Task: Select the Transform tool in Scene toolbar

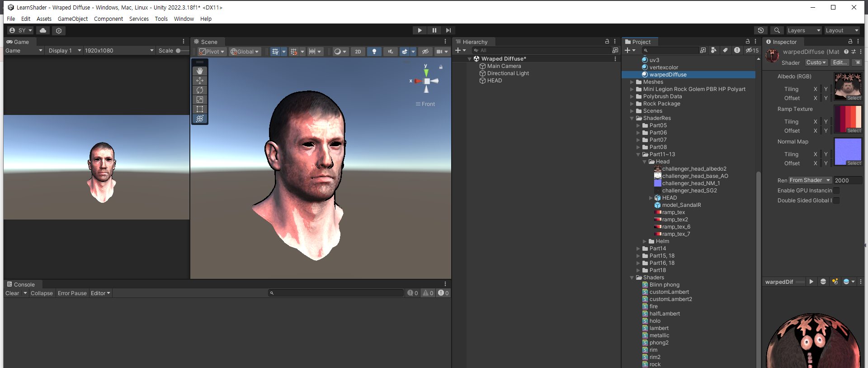Action: point(200,119)
